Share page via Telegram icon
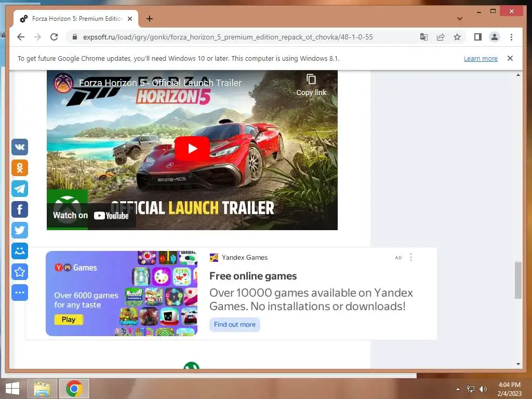Image resolution: width=532 pixels, height=399 pixels. (20, 189)
